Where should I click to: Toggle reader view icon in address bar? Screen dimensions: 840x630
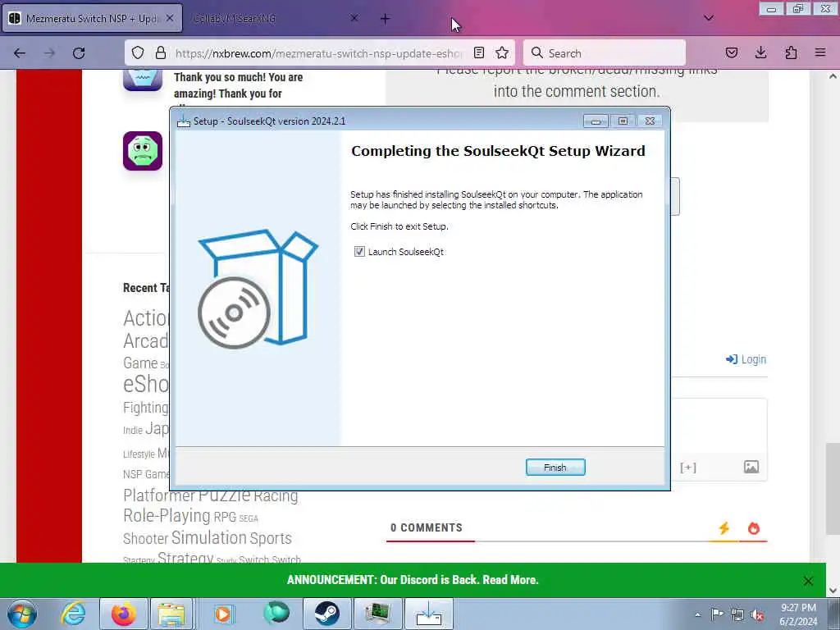click(479, 52)
